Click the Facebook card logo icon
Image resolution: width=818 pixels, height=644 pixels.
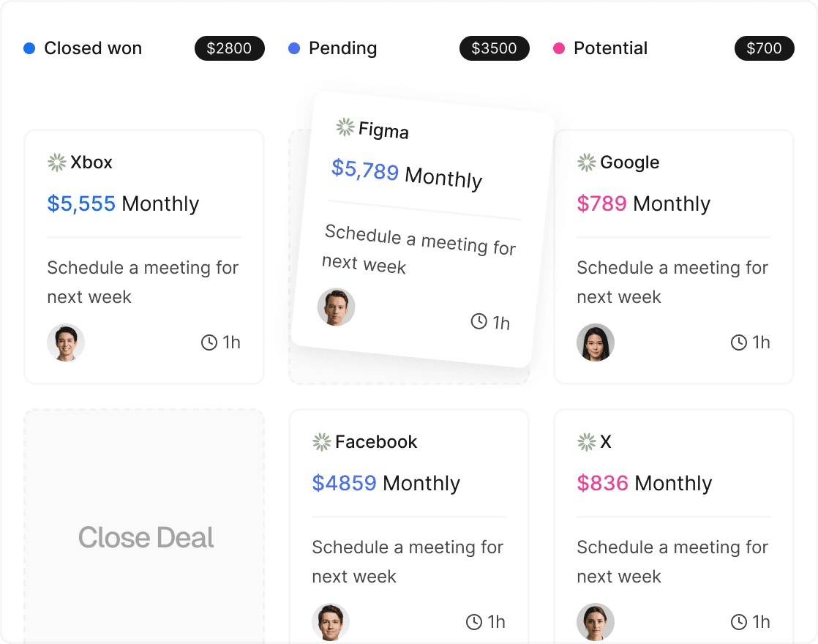[322, 442]
